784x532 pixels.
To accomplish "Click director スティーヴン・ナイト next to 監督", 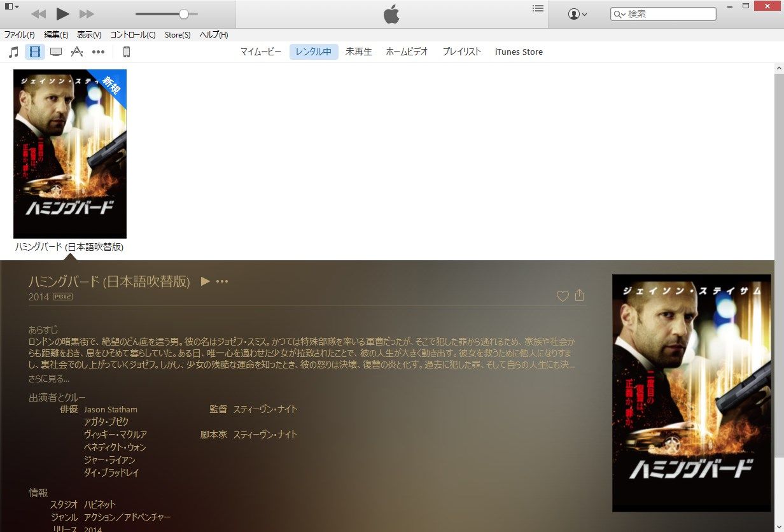I will [265, 409].
